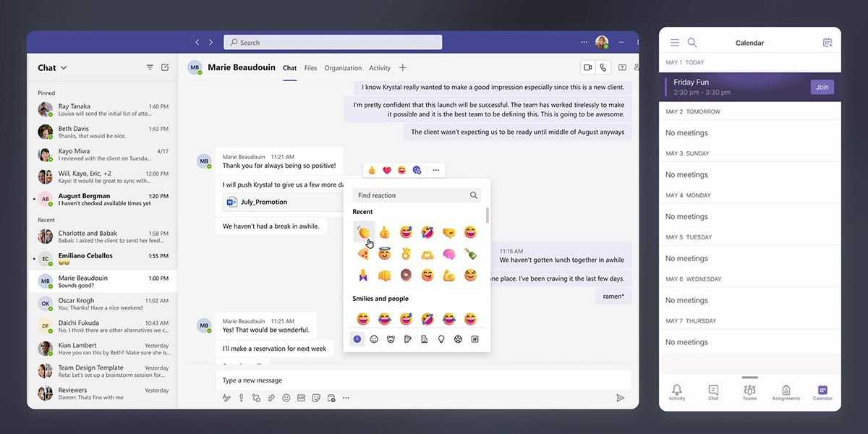
Task: Open more compose options ellipsis
Action: tap(346, 398)
